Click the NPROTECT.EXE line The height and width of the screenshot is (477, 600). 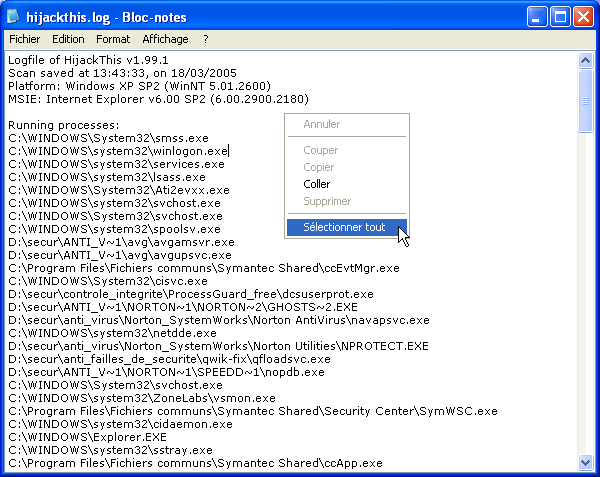coord(218,347)
